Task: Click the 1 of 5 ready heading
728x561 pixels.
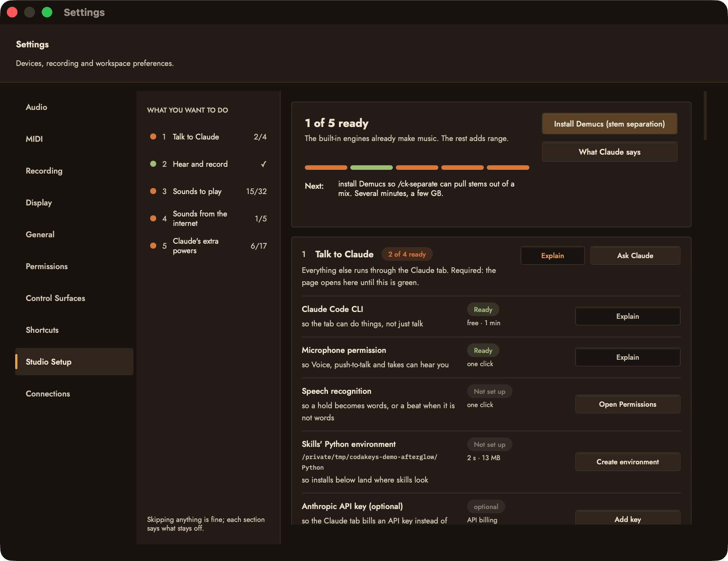Action: coord(337,123)
